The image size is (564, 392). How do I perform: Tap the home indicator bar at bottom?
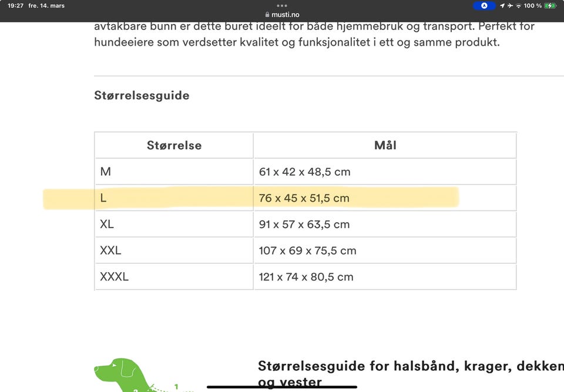[282, 387]
